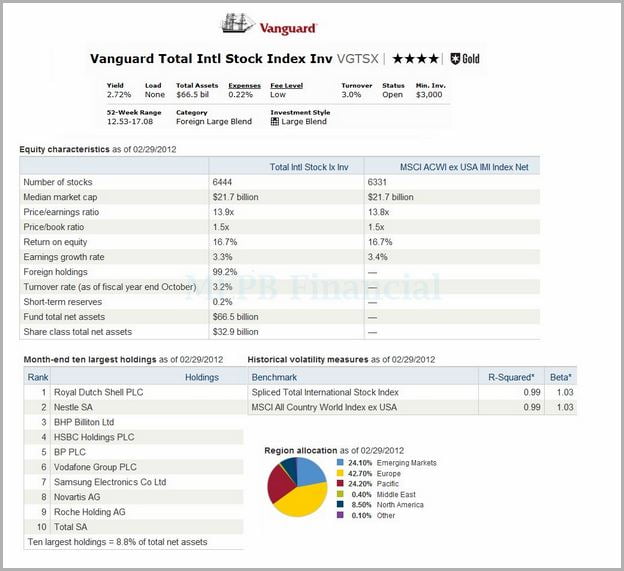Click the Gold analyst rating badge

[465, 59]
